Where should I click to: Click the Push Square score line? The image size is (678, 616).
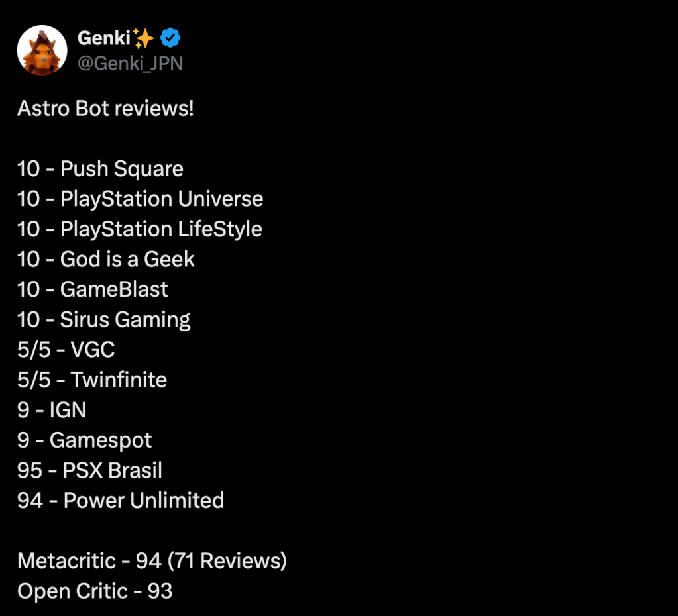coord(100,169)
